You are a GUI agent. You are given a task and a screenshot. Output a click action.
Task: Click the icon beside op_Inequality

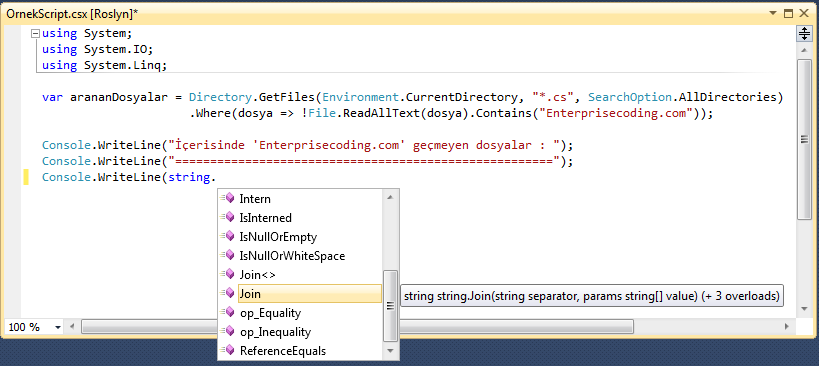coord(228,331)
